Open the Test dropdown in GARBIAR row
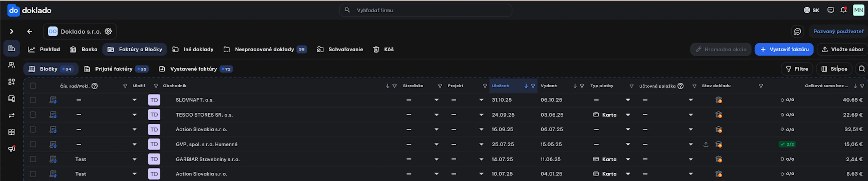The image size is (868, 181). pyautogui.click(x=134, y=159)
